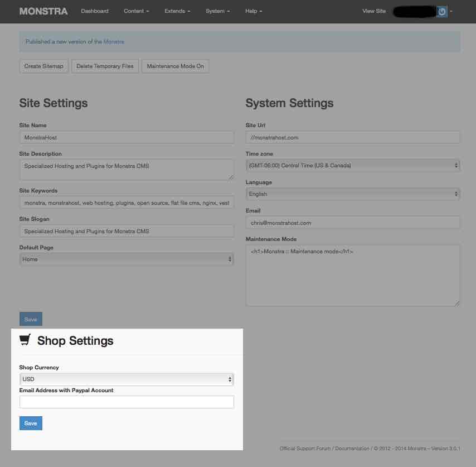The width and height of the screenshot is (476, 467).
Task: Click the Create Sitemap button
Action: (43, 66)
